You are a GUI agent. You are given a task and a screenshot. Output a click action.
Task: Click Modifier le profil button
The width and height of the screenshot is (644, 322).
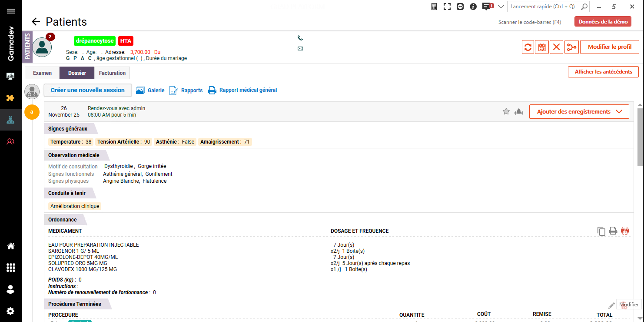(x=609, y=47)
